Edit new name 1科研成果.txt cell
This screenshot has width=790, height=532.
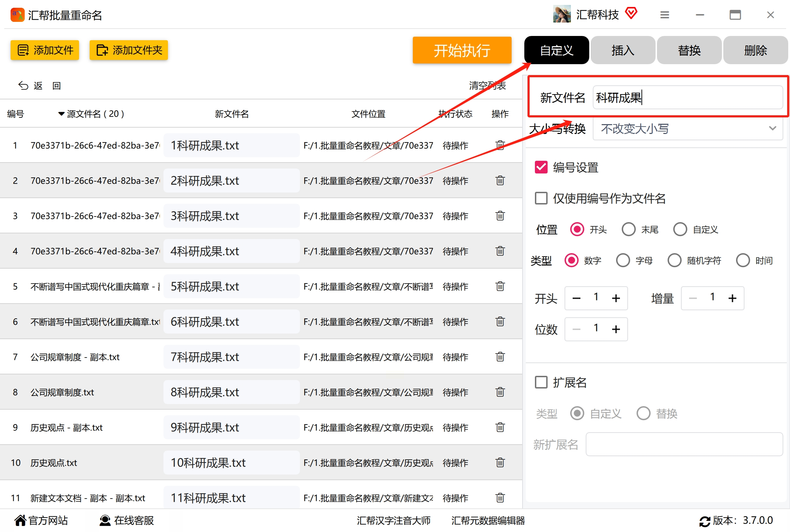click(x=232, y=145)
